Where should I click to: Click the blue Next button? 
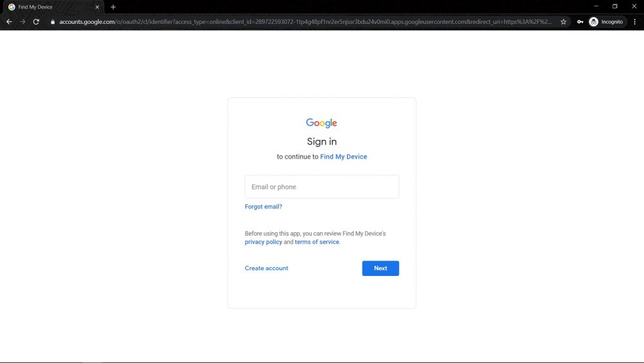(381, 268)
